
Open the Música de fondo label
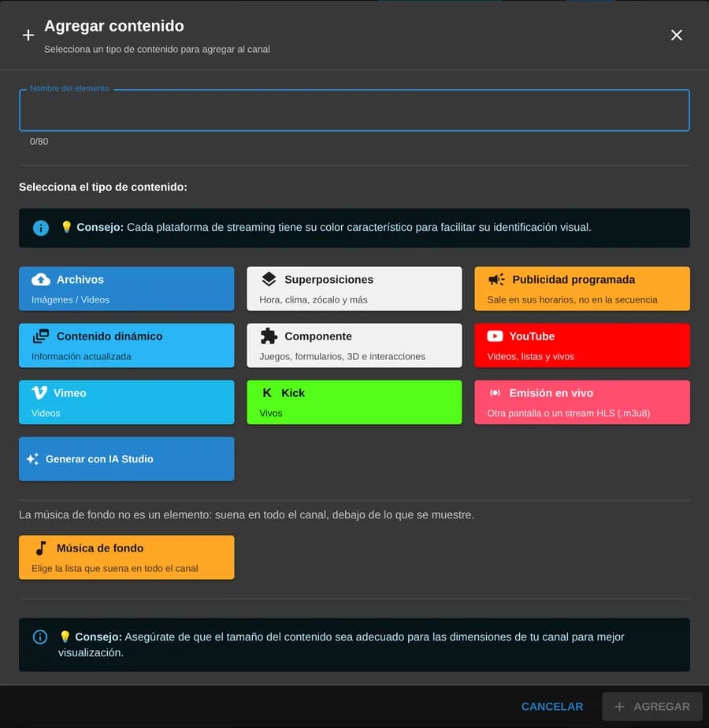pos(100,548)
